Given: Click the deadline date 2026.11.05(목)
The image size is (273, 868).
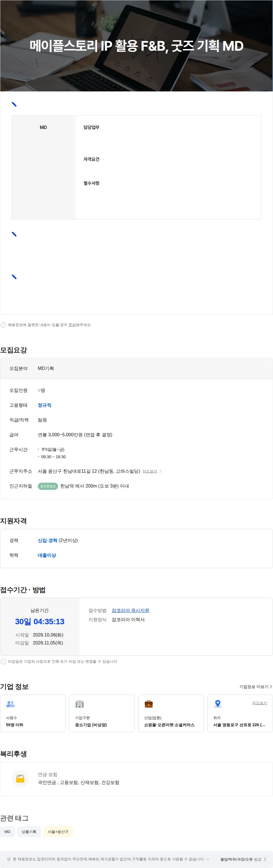Looking at the screenshot, I should [x=48, y=643].
